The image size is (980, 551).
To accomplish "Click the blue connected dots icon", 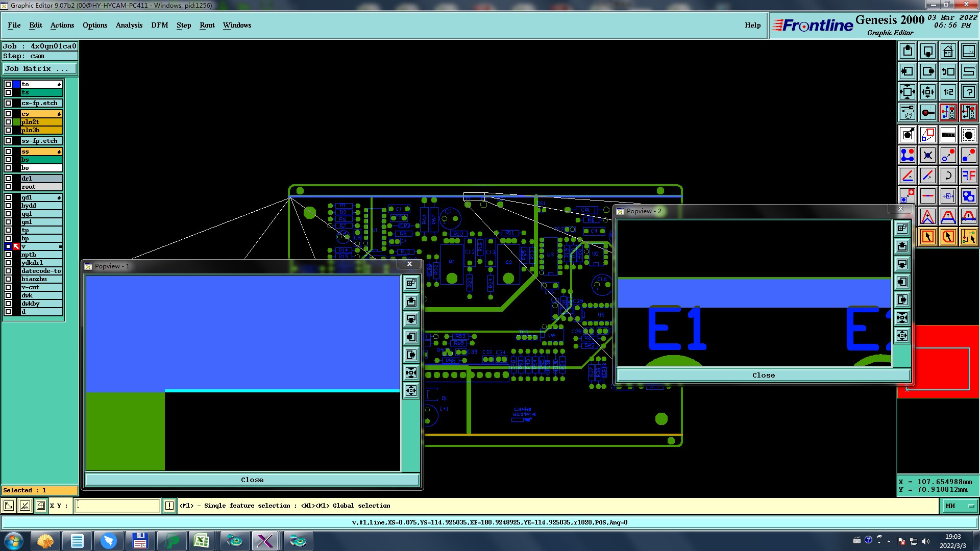I will point(908,155).
